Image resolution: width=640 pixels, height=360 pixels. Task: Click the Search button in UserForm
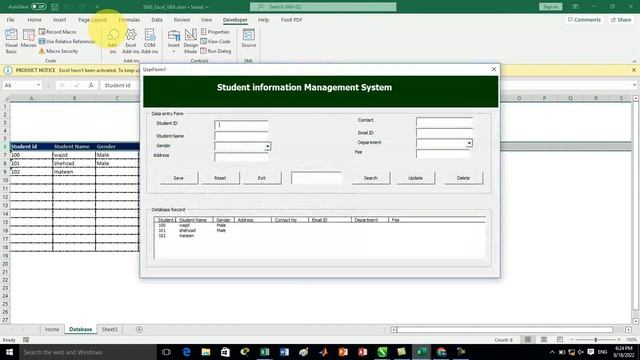tap(371, 178)
